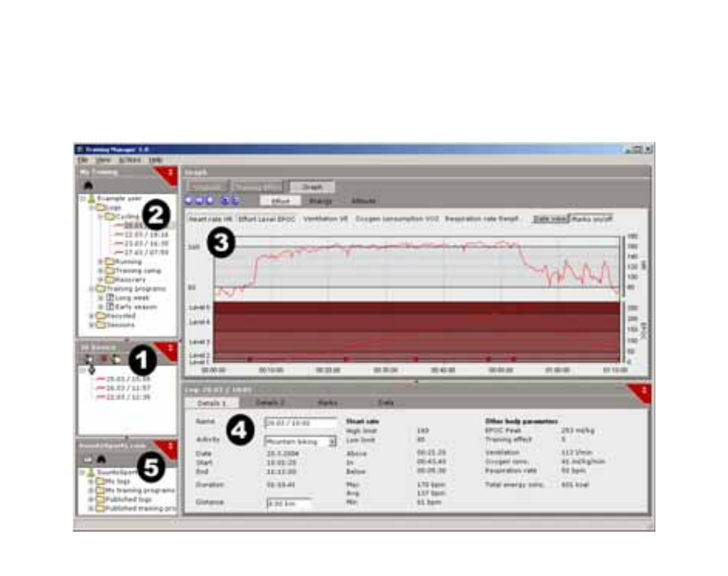The width and height of the screenshot is (728, 576).
Task: Expand the Long week training program
Action: (x=100, y=298)
